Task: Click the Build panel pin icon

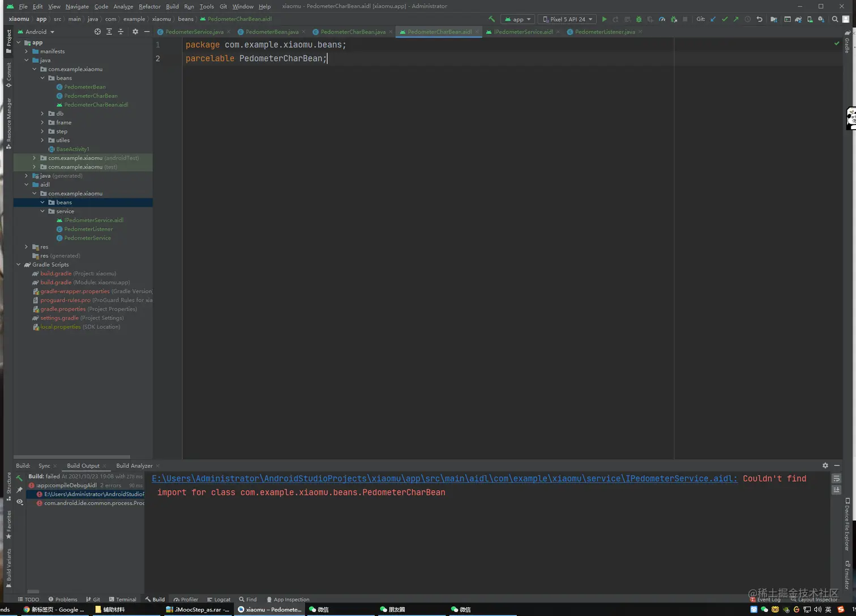Action: (x=20, y=490)
